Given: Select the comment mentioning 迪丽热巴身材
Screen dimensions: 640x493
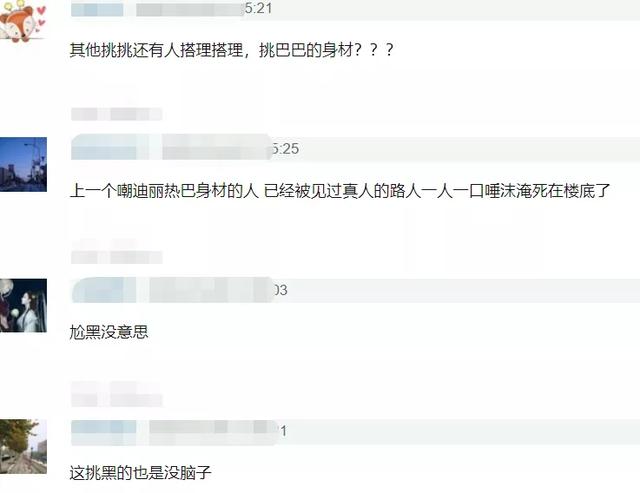Looking at the screenshot, I should [340, 191].
